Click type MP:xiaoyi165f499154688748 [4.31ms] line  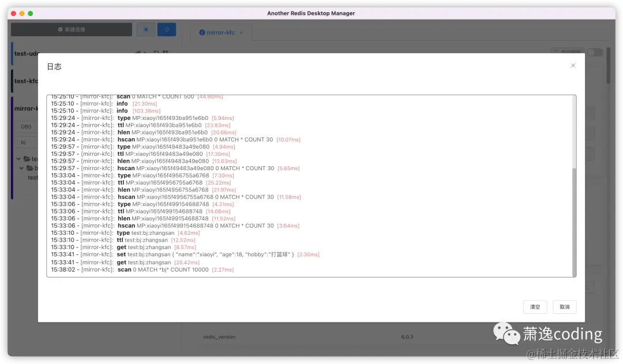[142, 205]
